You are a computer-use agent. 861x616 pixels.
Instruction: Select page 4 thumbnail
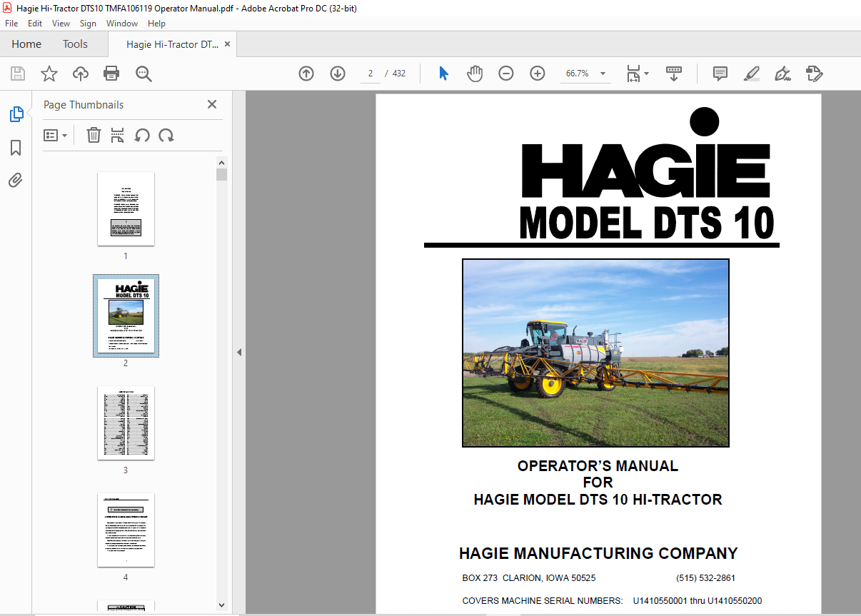[126, 530]
